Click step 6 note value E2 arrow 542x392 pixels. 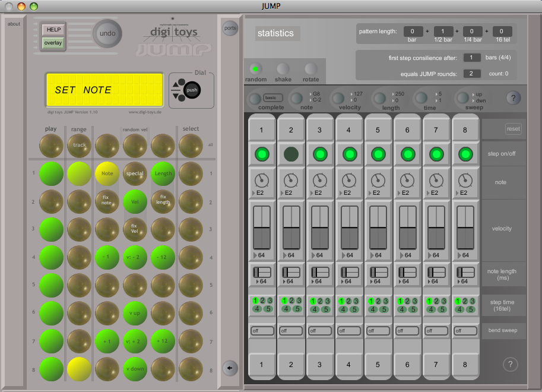click(400, 193)
